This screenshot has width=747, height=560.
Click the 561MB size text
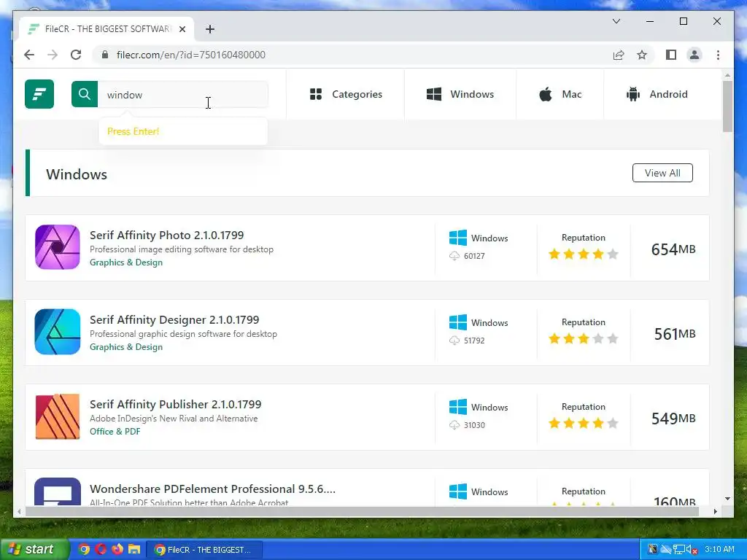[675, 334]
